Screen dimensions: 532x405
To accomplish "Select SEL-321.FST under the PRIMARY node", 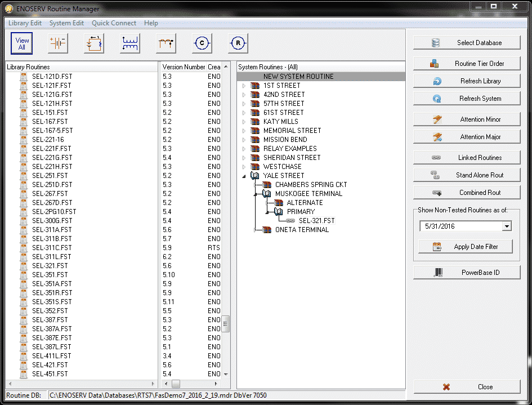I will point(316,221).
